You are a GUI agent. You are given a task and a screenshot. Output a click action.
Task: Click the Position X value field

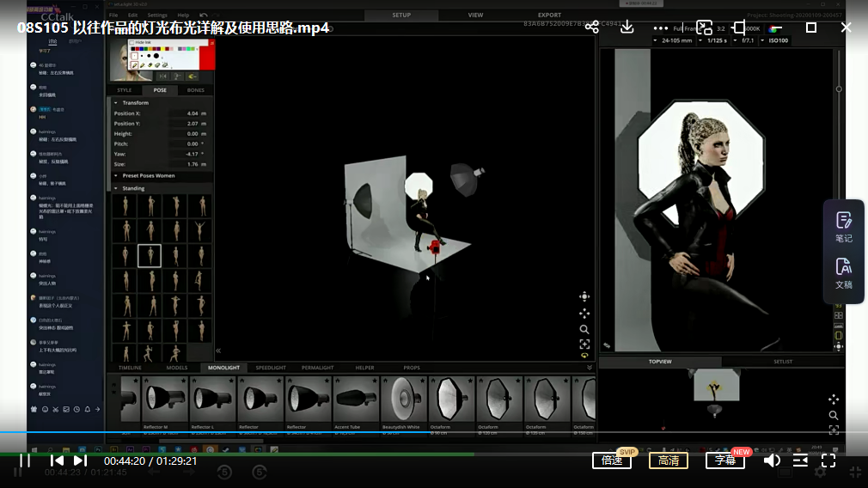click(188, 113)
